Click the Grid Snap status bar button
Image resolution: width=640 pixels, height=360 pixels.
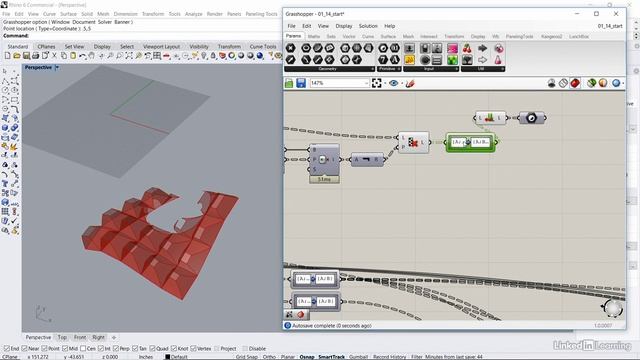tap(247, 357)
